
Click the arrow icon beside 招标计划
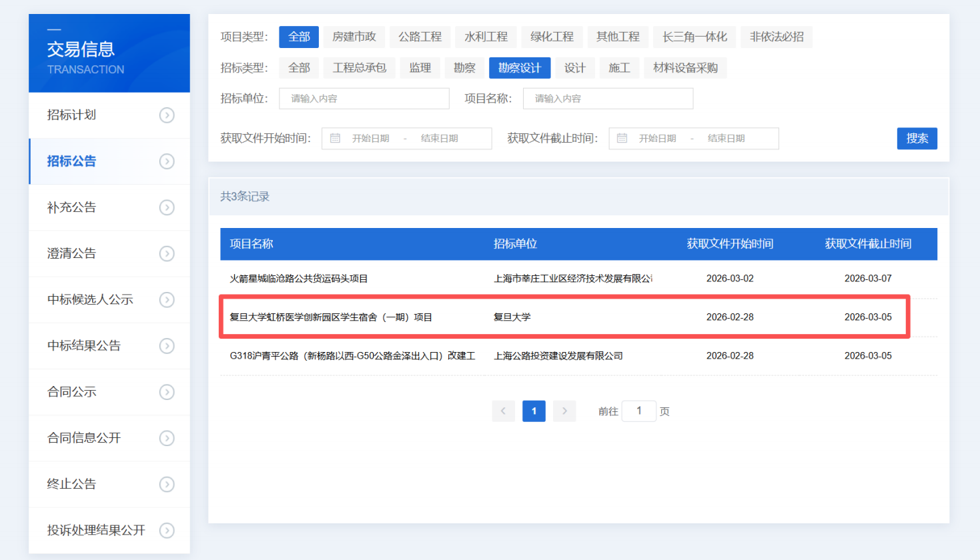167,115
